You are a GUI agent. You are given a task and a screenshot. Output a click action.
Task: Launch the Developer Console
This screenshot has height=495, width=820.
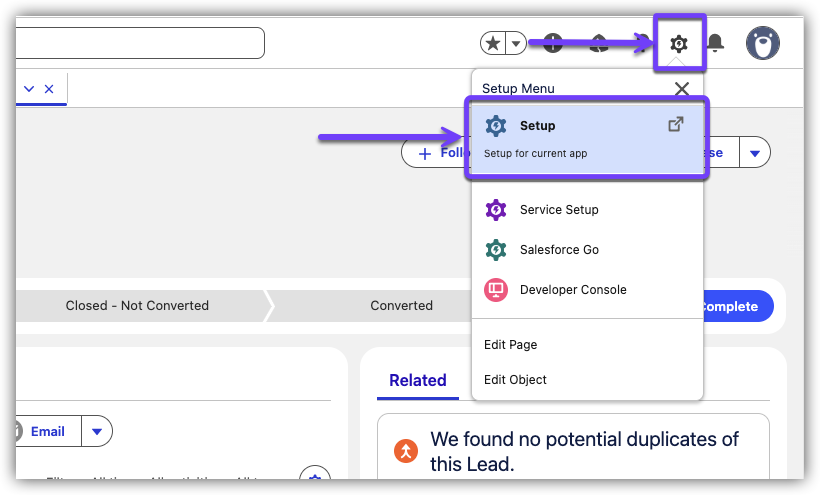point(573,290)
